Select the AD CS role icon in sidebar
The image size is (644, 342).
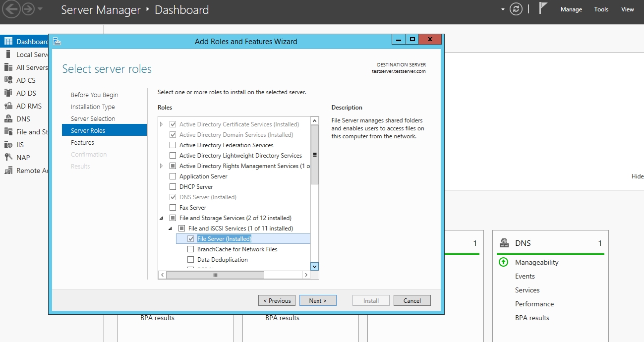pyautogui.click(x=8, y=80)
